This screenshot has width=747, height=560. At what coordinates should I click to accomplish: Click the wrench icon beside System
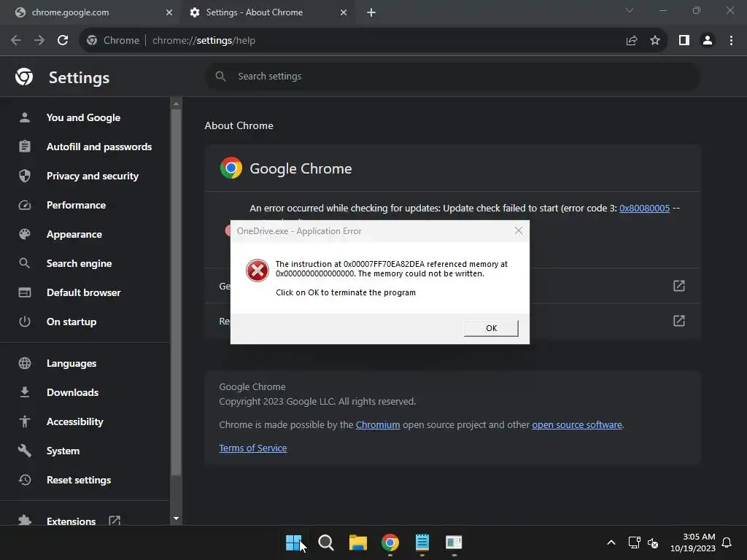pyautogui.click(x=25, y=451)
